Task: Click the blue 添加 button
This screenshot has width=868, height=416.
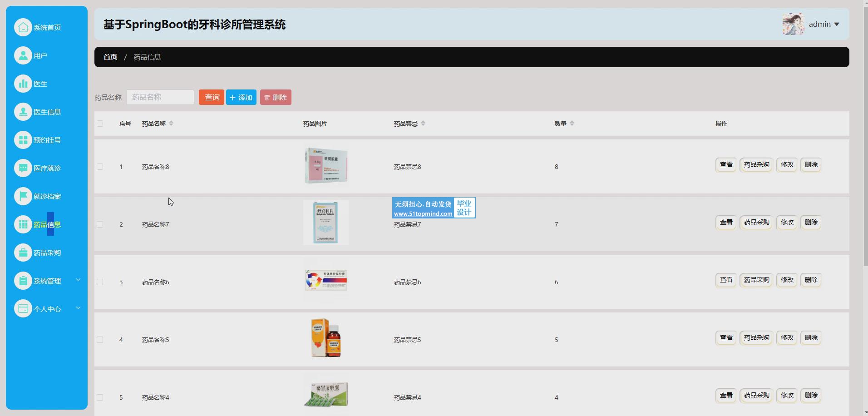Action: 241,97
